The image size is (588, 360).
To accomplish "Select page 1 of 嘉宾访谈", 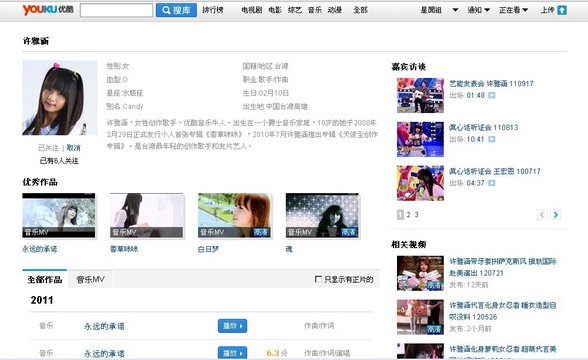I will [400, 214].
